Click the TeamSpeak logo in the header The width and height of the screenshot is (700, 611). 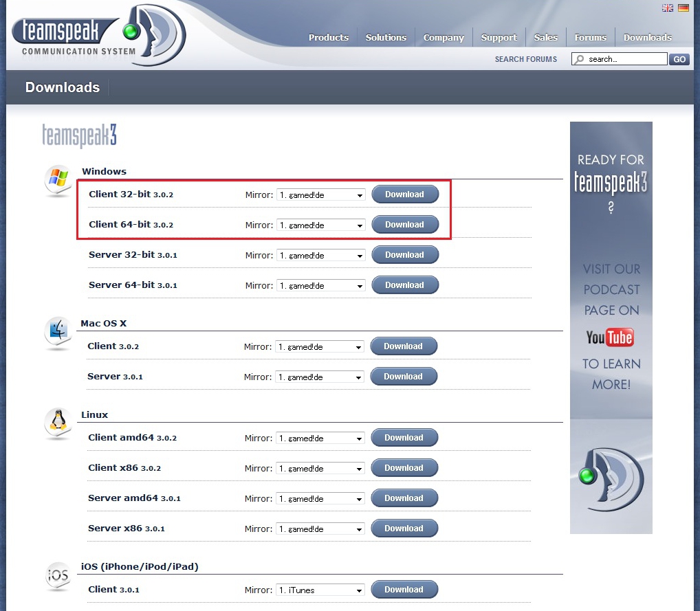point(98,35)
